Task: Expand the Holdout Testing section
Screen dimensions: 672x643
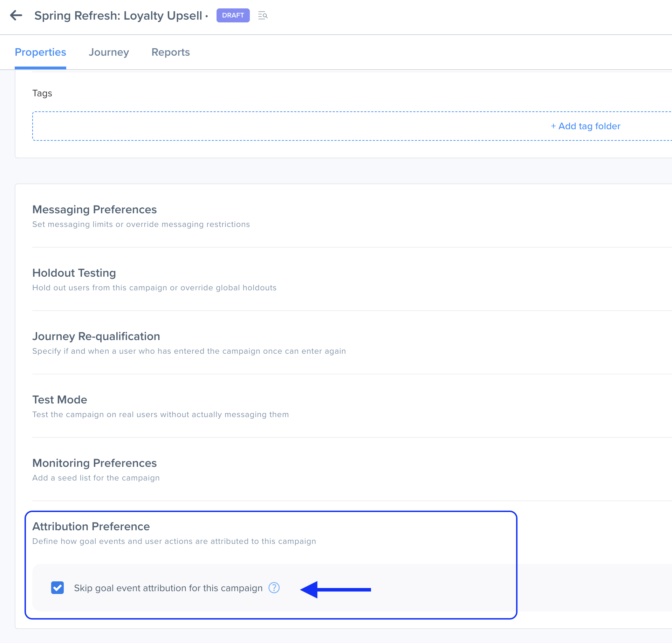Action: click(74, 273)
